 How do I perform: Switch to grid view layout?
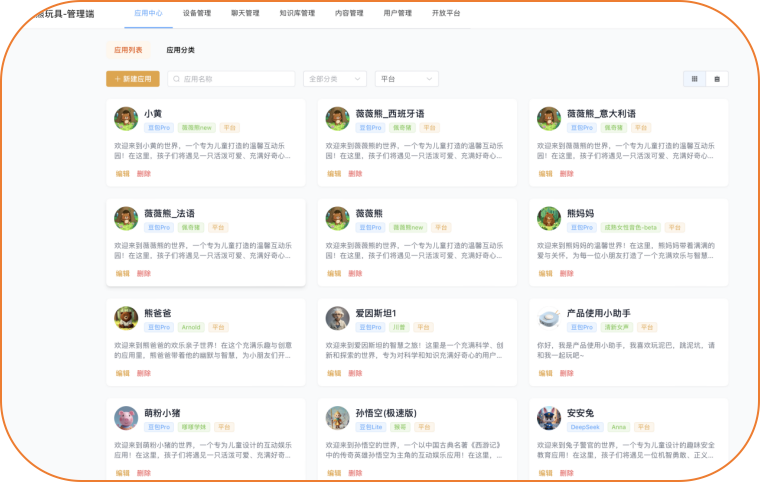click(694, 79)
